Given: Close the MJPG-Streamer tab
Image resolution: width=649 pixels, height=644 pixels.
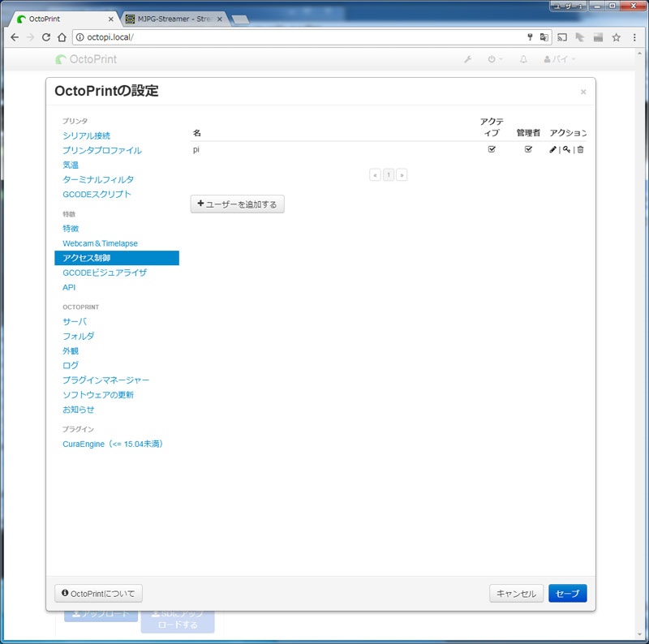Looking at the screenshot, I should [x=220, y=19].
